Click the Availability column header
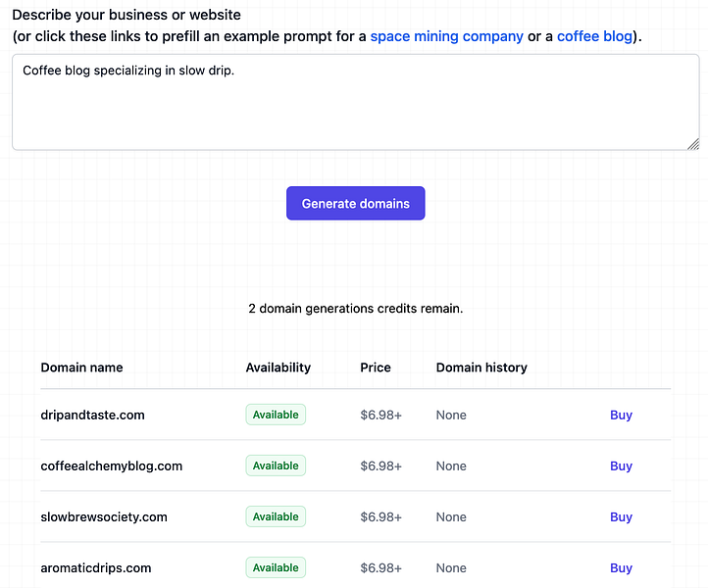 [x=278, y=367]
